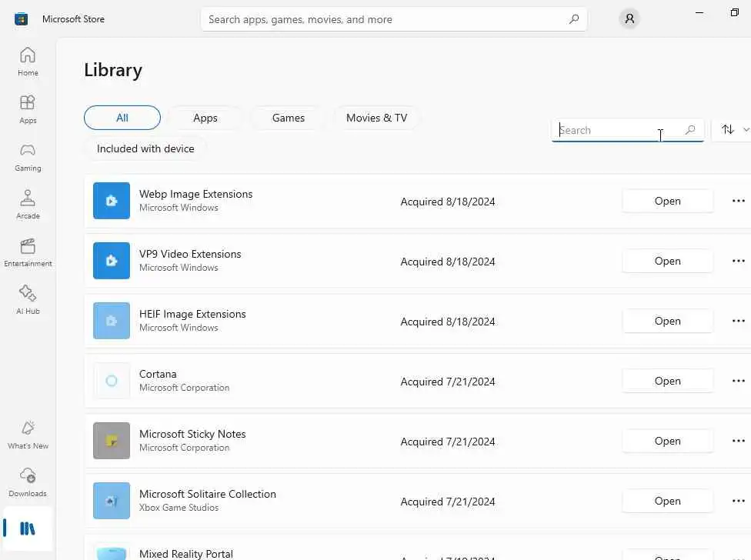Image resolution: width=751 pixels, height=560 pixels.
Task: Open more options for Microsoft Sticky Notes
Action: [739, 441]
